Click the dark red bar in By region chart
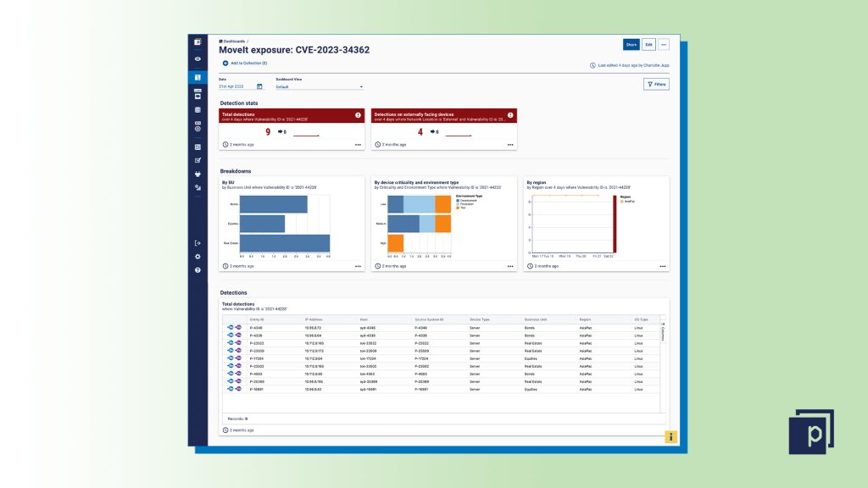Screen dimensions: 868x488 [x=615, y=224]
